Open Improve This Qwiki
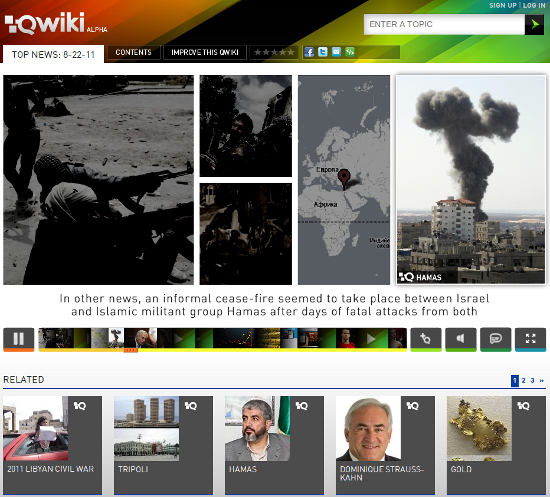 [205, 52]
